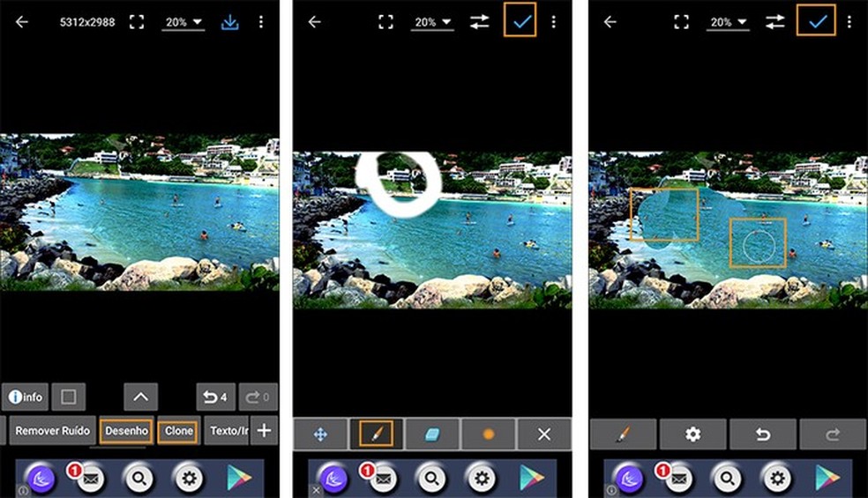Viewport: 868px width, 498px height.
Task: Tap X close tool in middle toolbar
Action: pos(544,434)
